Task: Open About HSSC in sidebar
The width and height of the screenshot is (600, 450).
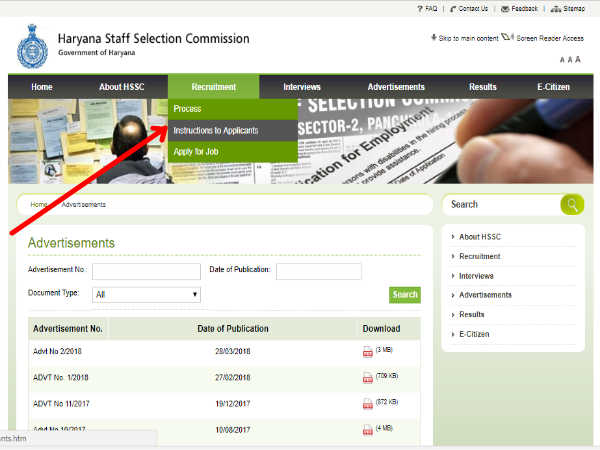Action: point(480,237)
